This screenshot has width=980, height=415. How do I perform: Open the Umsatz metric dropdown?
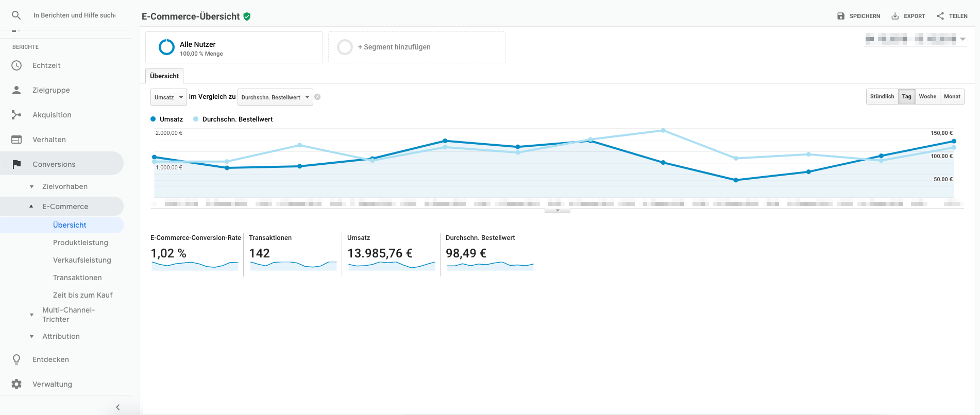(168, 97)
